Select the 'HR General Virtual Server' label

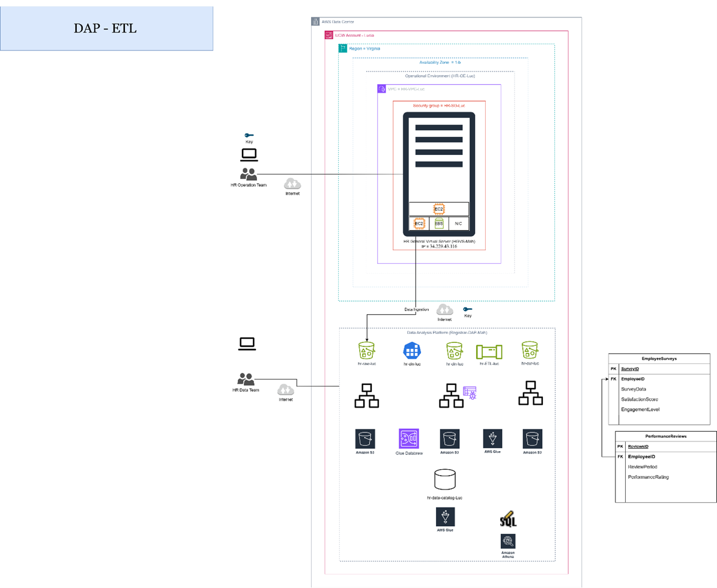(439, 241)
